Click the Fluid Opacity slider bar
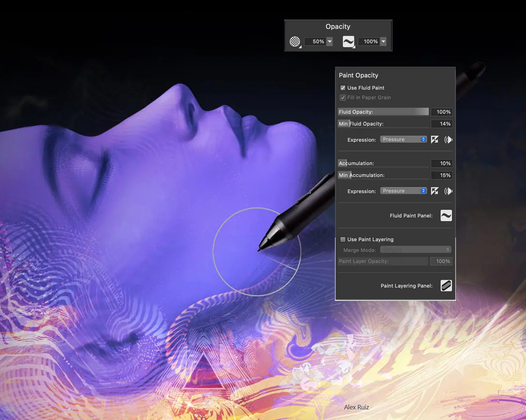526x420 pixels. pos(383,112)
